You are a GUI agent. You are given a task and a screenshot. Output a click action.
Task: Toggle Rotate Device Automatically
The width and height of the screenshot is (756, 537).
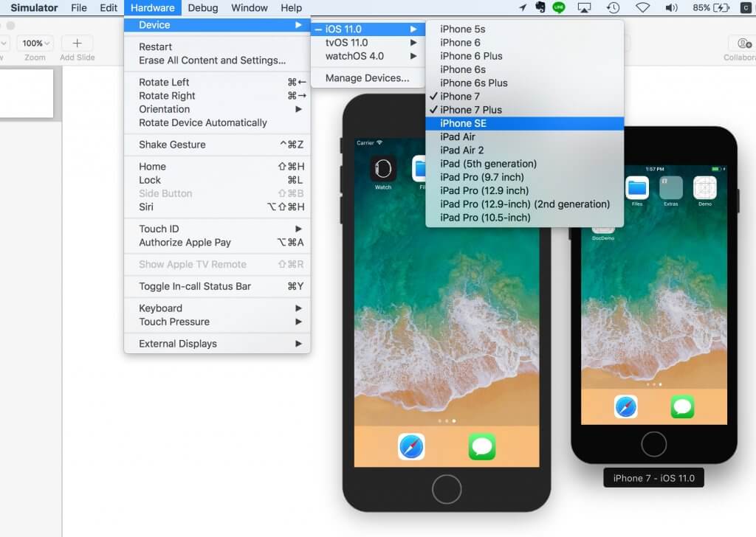[217, 122]
